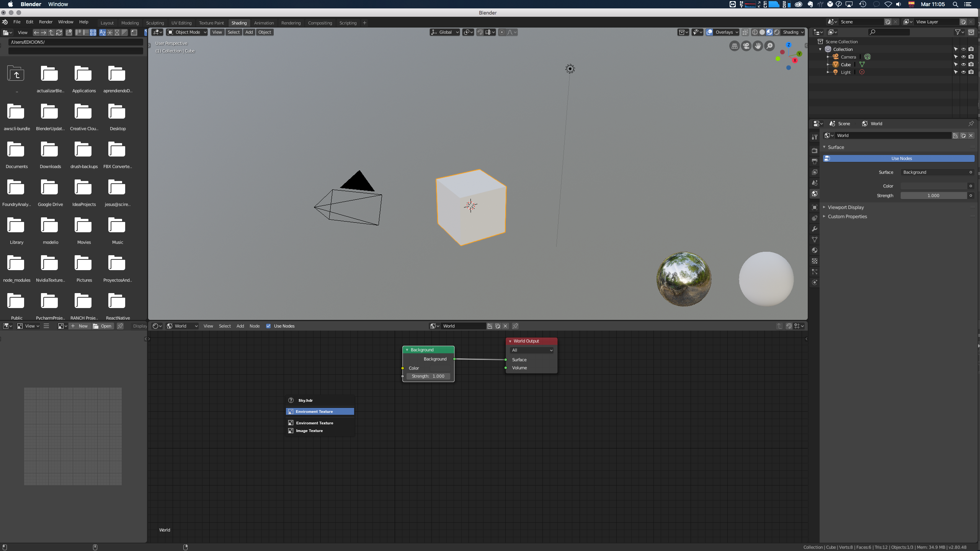Open the Render properties tab icon

(x=815, y=150)
